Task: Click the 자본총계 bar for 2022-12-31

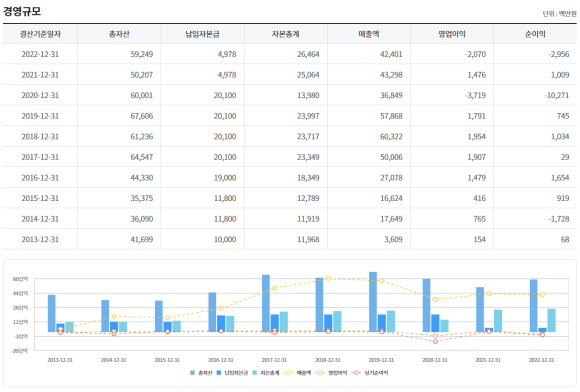Action: point(551,320)
